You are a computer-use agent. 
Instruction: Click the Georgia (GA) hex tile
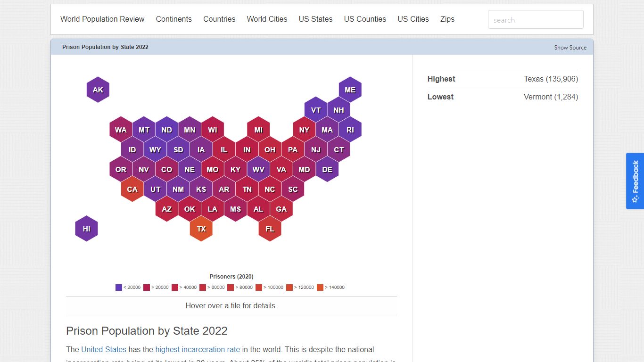click(281, 209)
